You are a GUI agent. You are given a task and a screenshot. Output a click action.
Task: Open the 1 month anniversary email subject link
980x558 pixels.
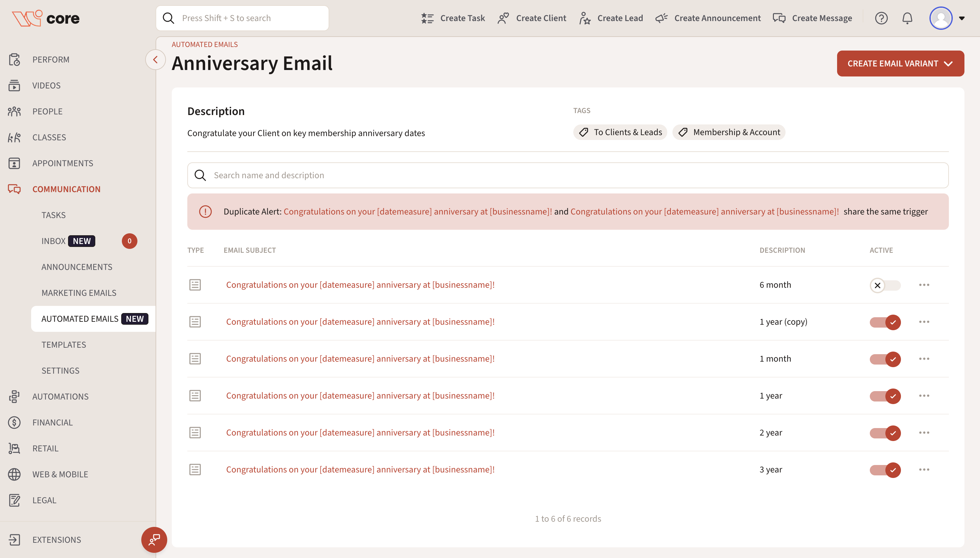(360, 359)
